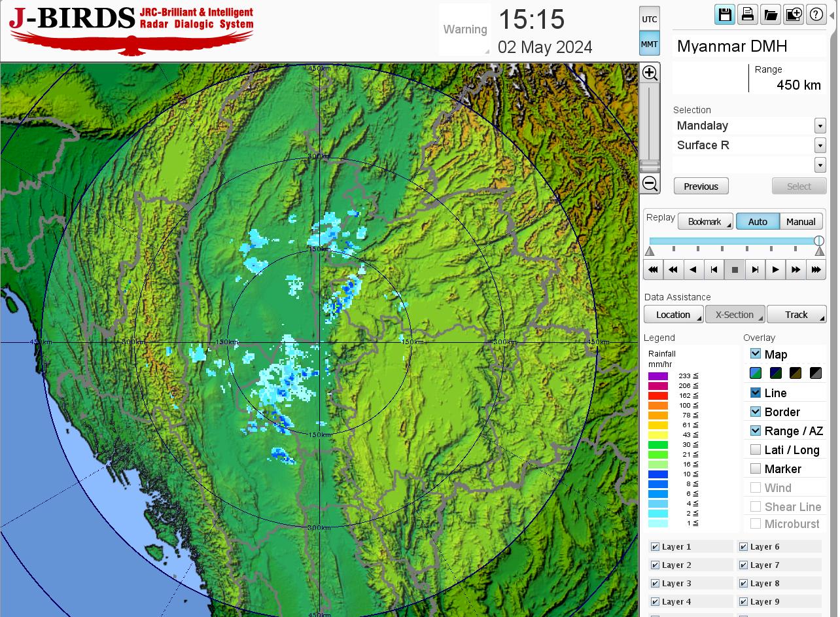
Task: Uncheck the Layer 8 checkbox
Action: (743, 584)
